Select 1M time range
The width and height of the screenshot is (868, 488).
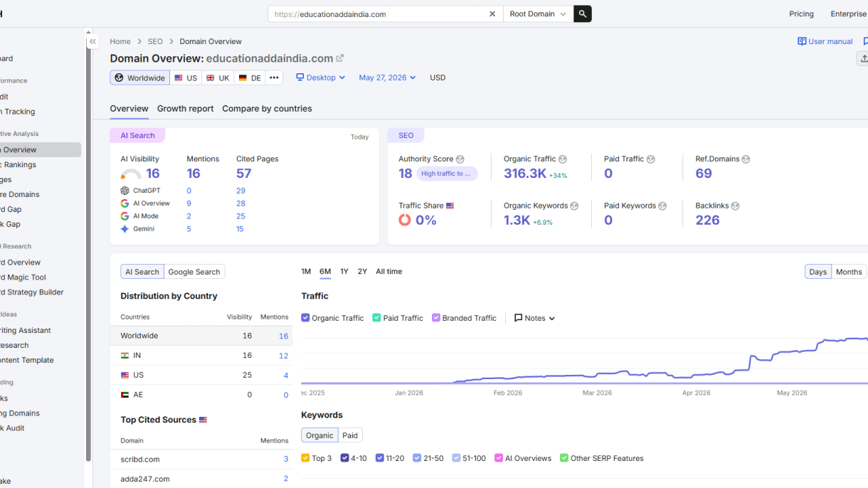[x=306, y=272]
